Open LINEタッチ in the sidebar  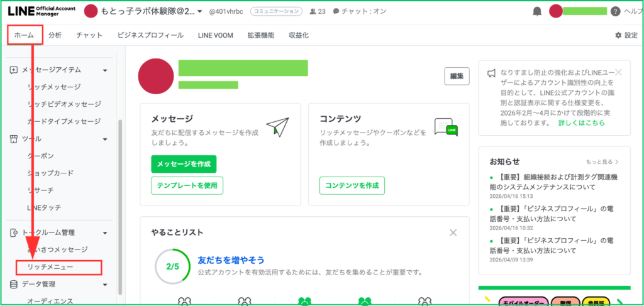44,207
